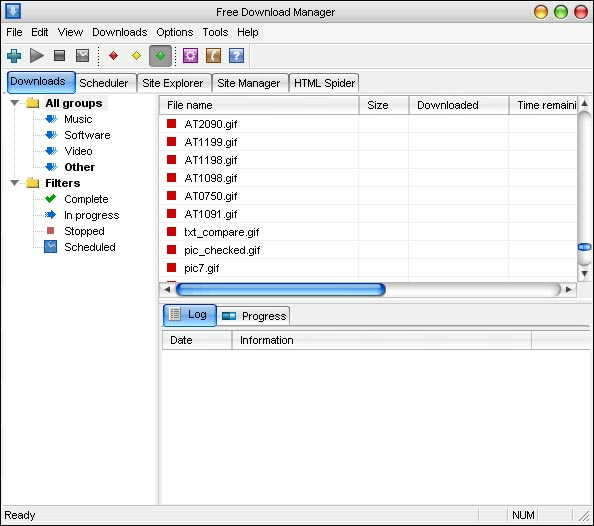This screenshot has width=594, height=526.
Task: Sort by File name column header
Action: pos(259,105)
